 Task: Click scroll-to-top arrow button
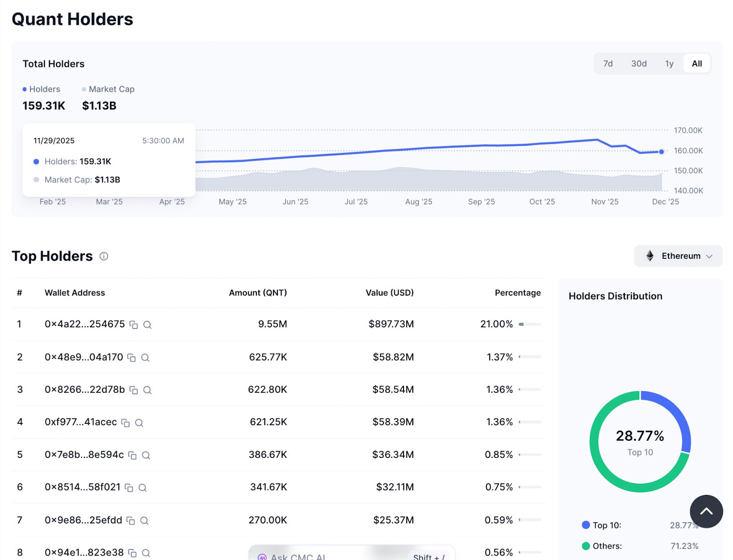tap(706, 511)
